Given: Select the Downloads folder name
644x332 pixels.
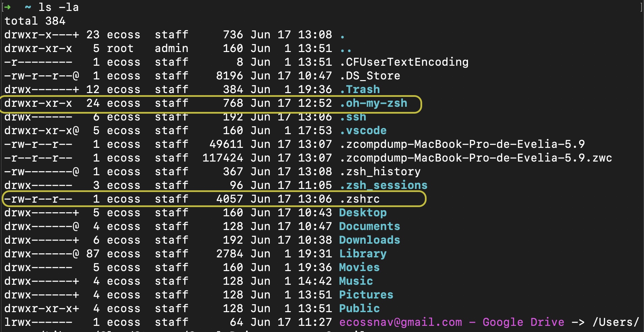Looking at the screenshot, I should [x=370, y=240].
